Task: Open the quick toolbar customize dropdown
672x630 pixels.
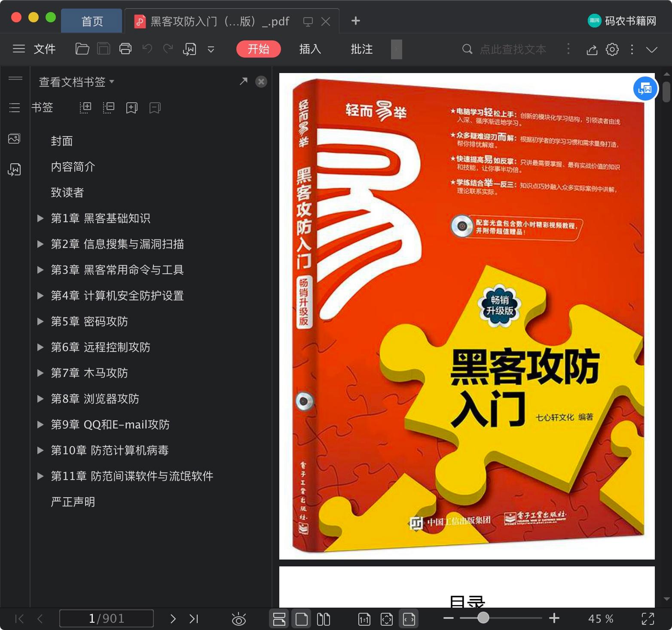Action: tap(211, 49)
